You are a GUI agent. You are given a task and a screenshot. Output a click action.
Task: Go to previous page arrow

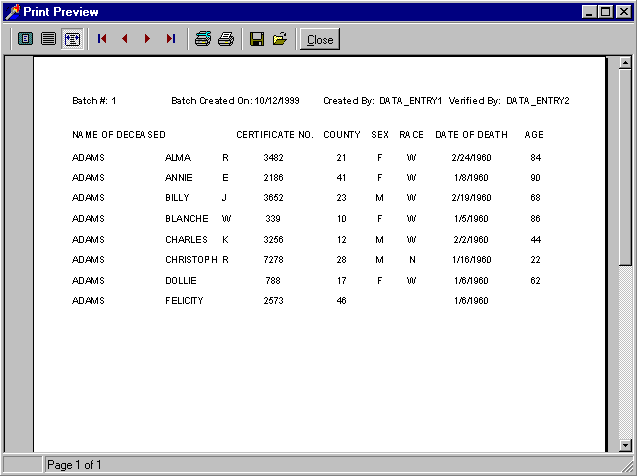(125, 39)
